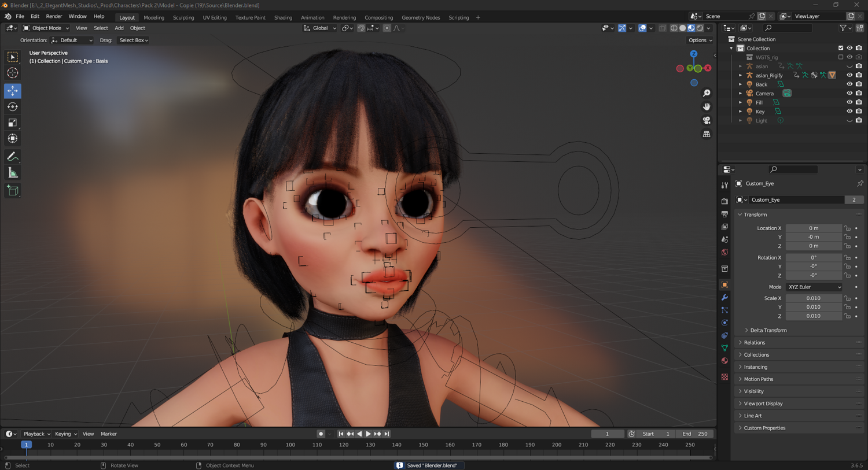The image size is (868, 470).
Task: Open the Render properties tab
Action: pos(724,201)
